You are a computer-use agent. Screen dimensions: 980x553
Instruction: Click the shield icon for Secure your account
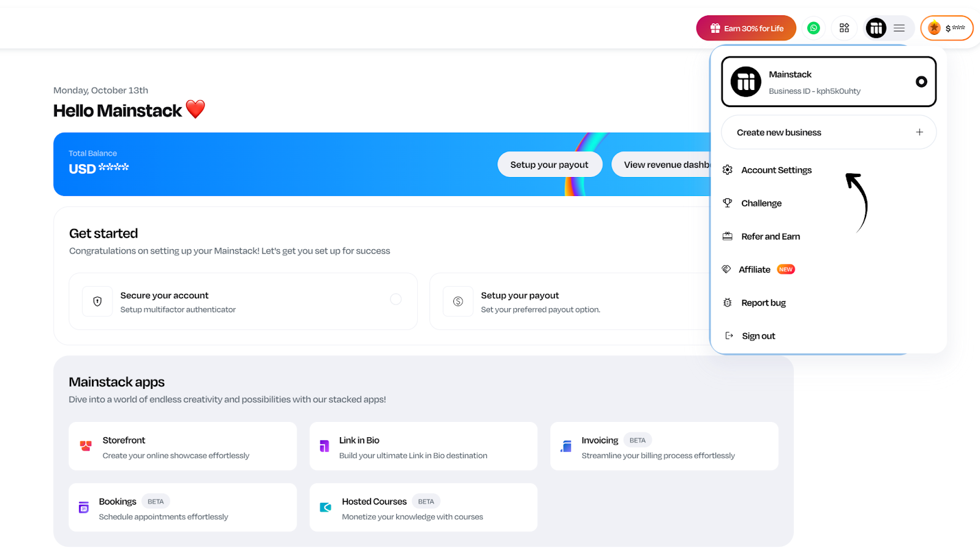tap(97, 301)
